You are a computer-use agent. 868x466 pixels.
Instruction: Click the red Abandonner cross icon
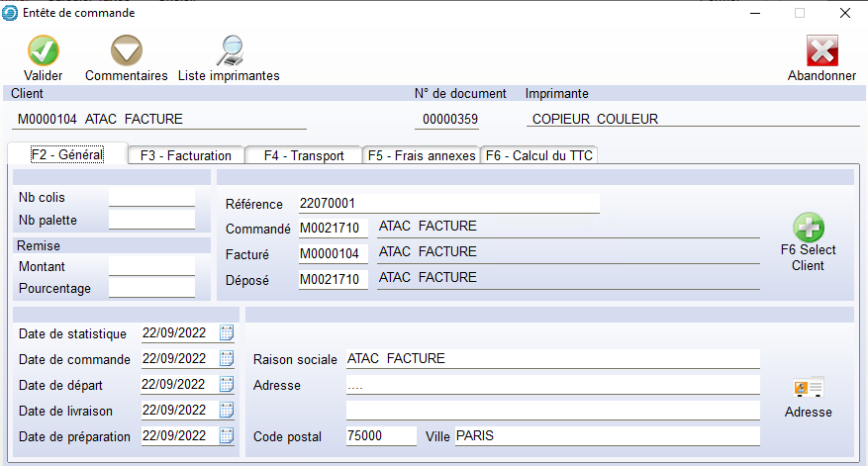click(x=821, y=50)
